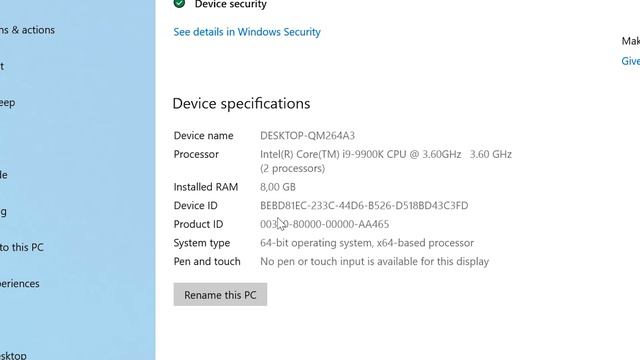Open Notifications & actions in the sidebar
This screenshot has height=360, width=640.
(x=27, y=30)
